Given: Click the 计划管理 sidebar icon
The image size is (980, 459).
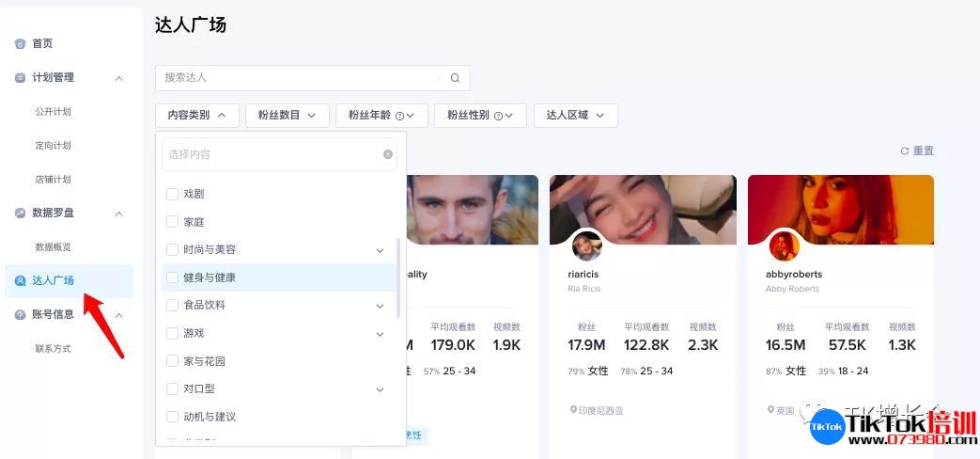Looking at the screenshot, I should click(20, 77).
